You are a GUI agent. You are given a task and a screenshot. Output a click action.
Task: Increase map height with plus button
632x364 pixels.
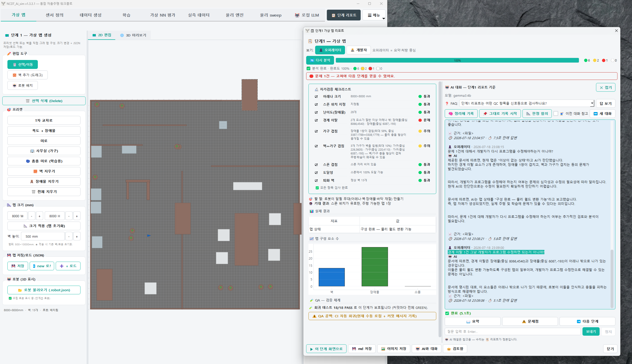coord(77,216)
